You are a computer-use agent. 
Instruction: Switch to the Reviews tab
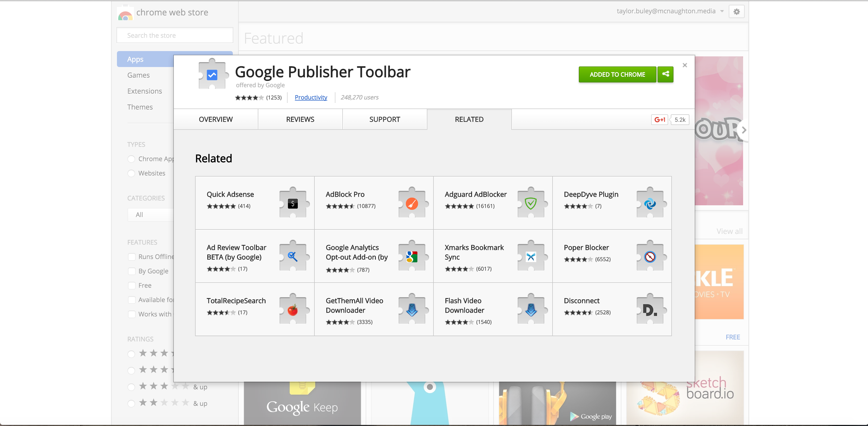click(300, 119)
